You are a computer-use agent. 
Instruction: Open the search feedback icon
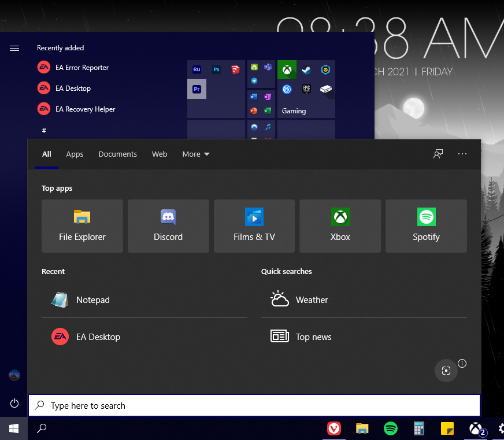pos(438,154)
